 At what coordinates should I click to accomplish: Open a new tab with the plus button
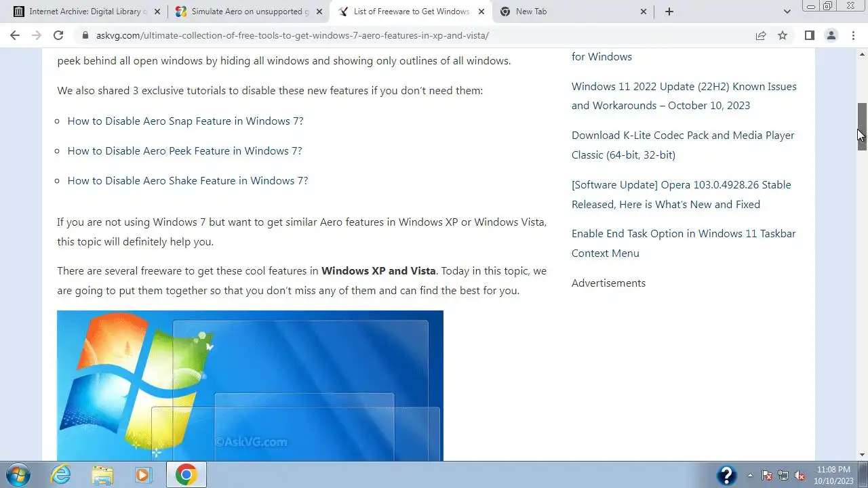click(x=669, y=12)
